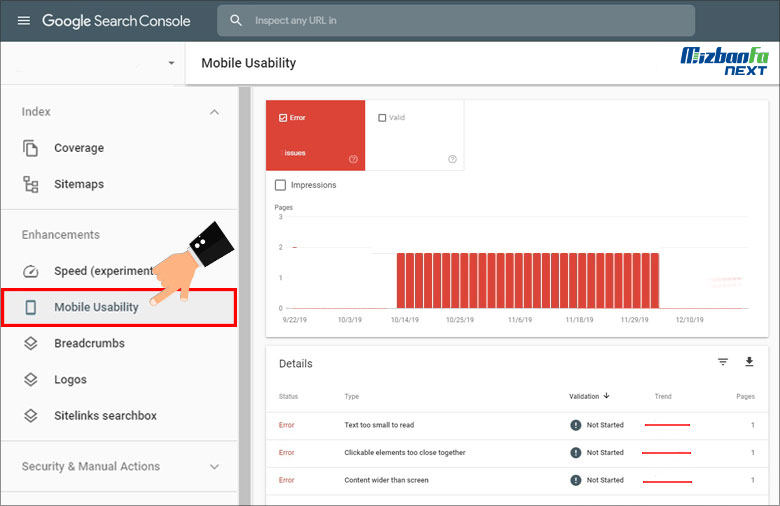Expand Security & Manual Actions section
780x506 pixels.
pyautogui.click(x=214, y=467)
